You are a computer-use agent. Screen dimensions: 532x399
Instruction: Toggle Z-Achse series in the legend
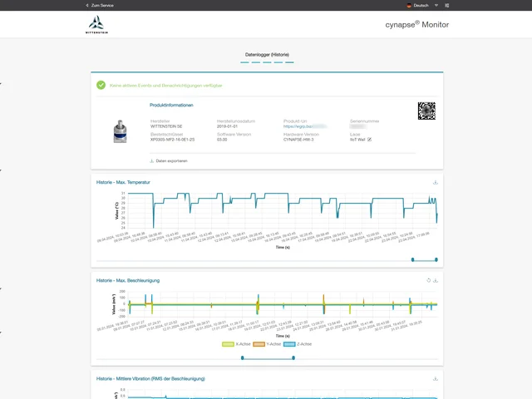298,343
